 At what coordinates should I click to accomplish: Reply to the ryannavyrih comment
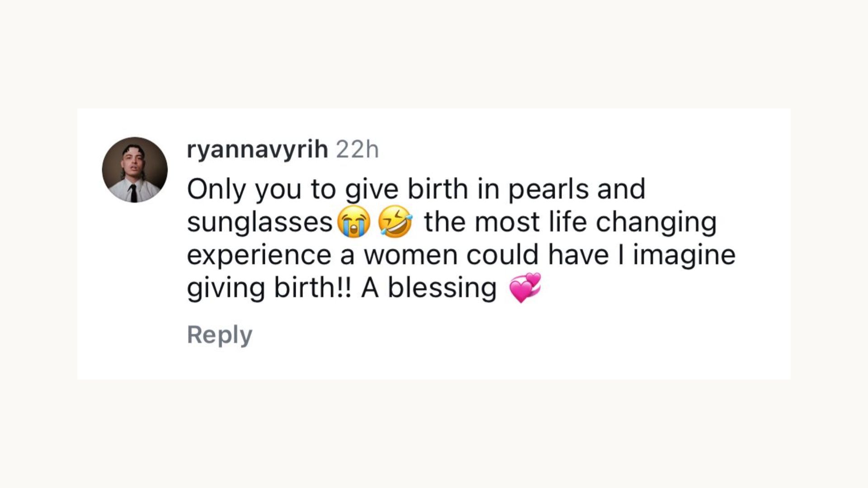[x=220, y=335]
